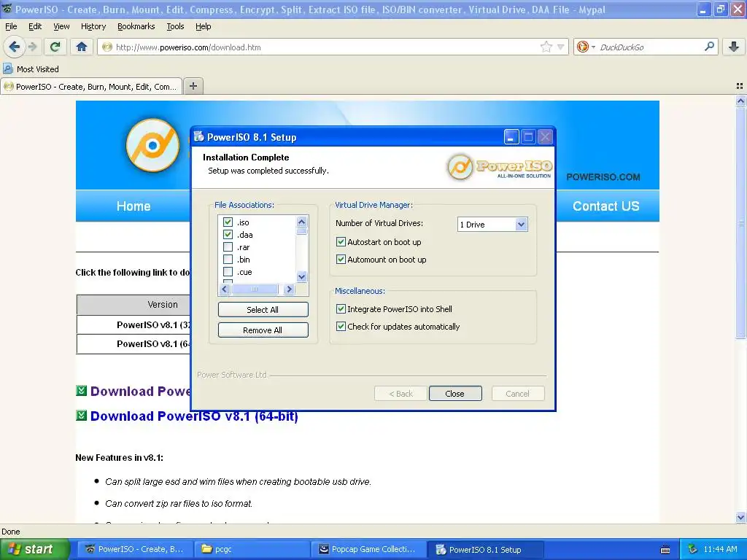Open the browser home page icon
The image size is (747, 560).
[x=82, y=47]
